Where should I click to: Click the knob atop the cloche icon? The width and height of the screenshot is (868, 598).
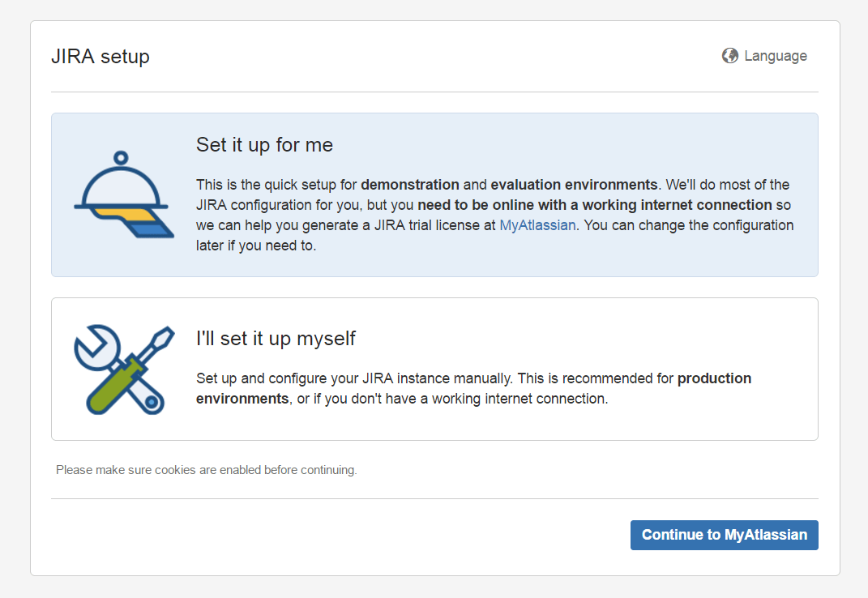pyautogui.click(x=121, y=157)
